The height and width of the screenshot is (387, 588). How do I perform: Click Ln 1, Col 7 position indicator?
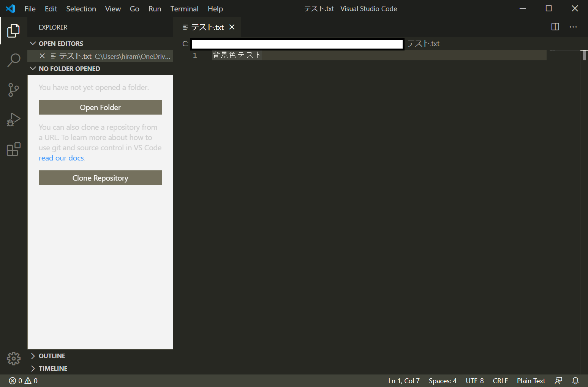coord(404,381)
